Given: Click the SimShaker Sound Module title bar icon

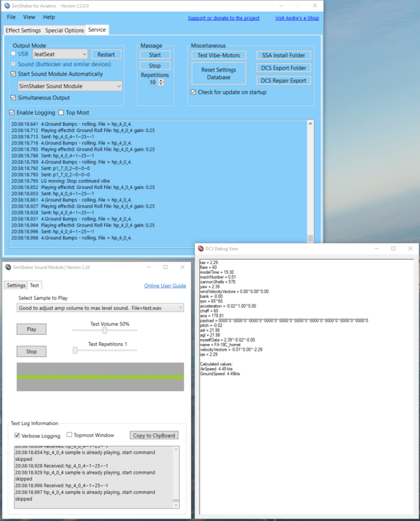Looking at the screenshot, I should pyautogui.click(x=8, y=267).
